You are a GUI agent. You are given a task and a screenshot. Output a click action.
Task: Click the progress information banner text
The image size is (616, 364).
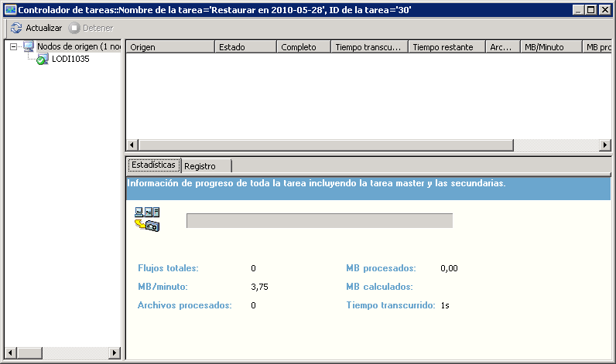pyautogui.click(x=317, y=183)
